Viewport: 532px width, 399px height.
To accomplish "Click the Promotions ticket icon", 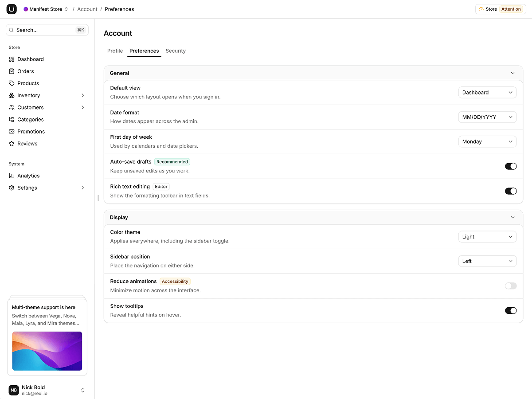I will (x=12, y=131).
